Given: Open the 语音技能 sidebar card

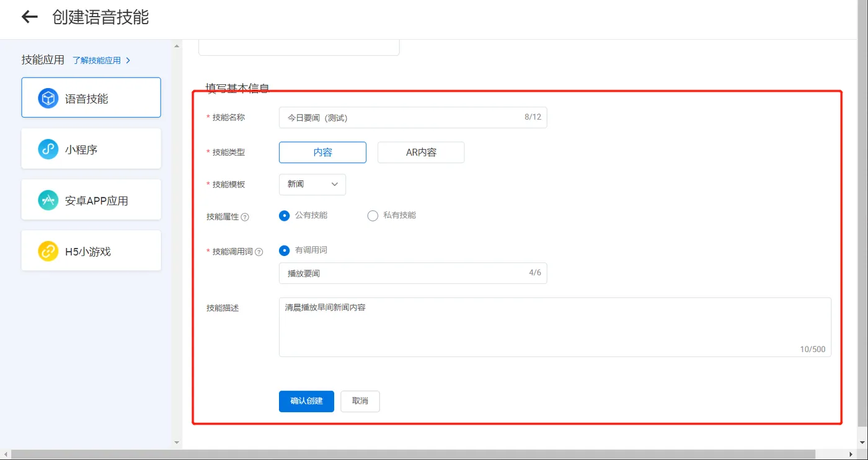Looking at the screenshot, I should 91,97.
